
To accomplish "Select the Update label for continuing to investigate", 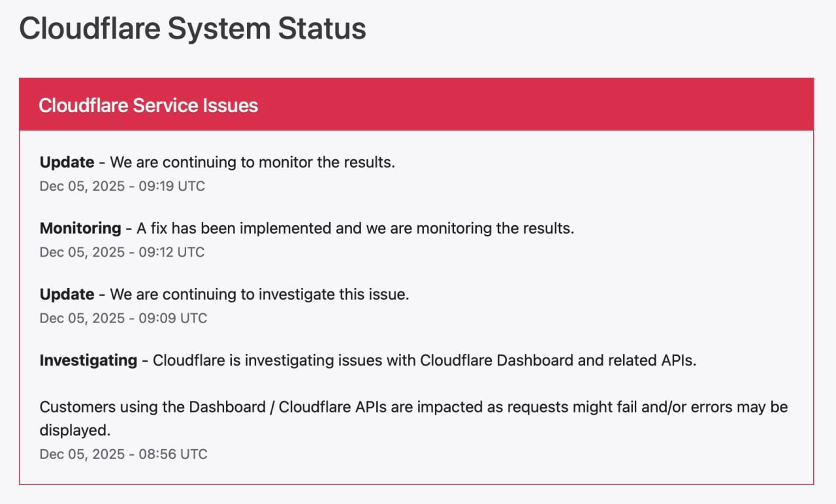I will (67, 294).
